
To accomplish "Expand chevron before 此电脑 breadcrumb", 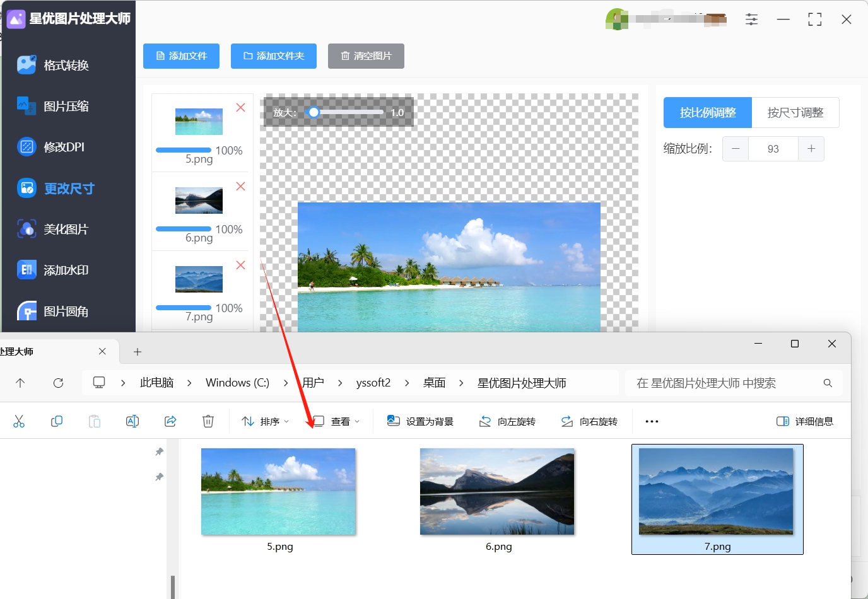I will pyautogui.click(x=123, y=383).
